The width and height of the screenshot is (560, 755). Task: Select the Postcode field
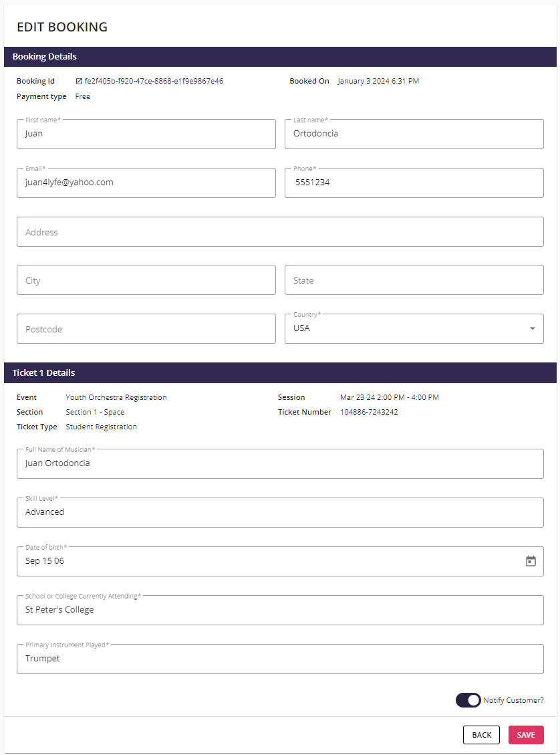146,329
